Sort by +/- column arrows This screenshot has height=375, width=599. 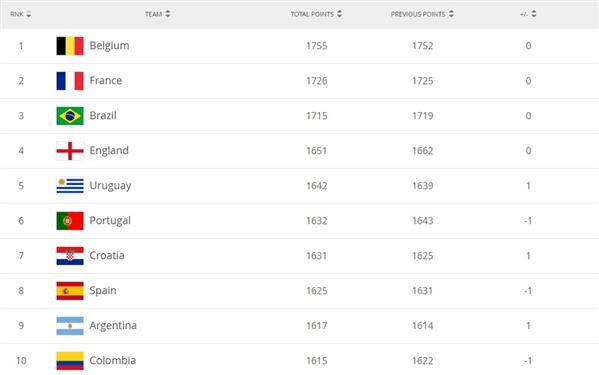pyautogui.click(x=534, y=14)
